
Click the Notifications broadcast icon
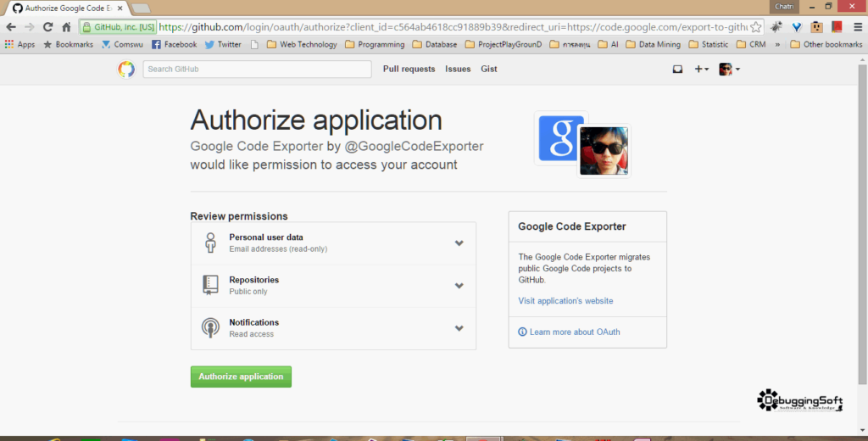(210, 328)
